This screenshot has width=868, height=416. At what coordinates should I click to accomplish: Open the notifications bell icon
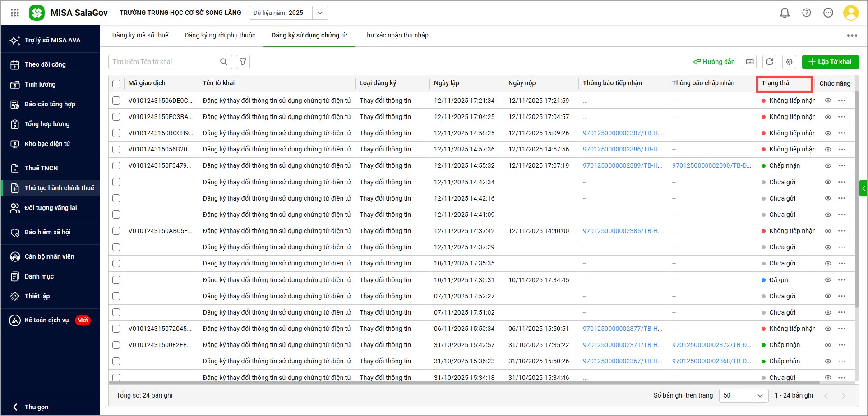coord(785,13)
